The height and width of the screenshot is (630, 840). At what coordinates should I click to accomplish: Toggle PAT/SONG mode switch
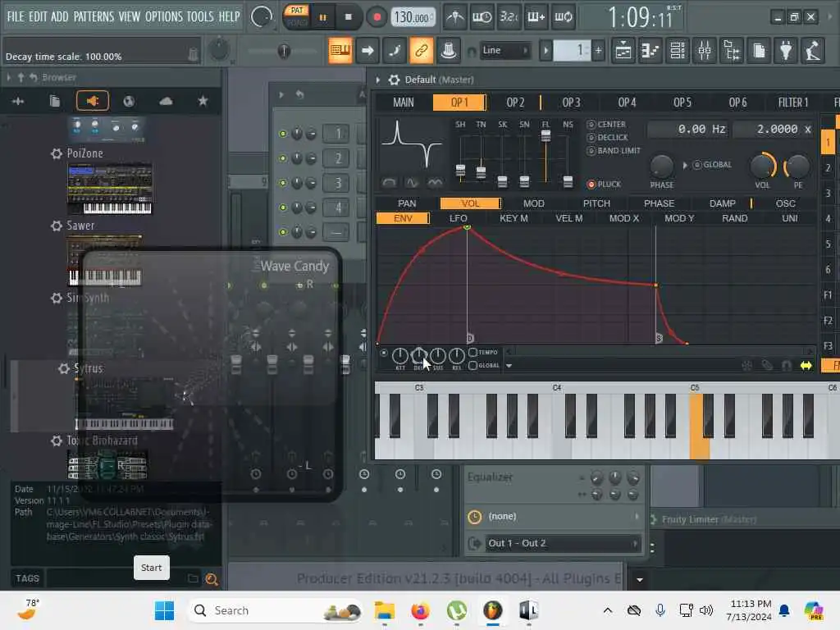click(x=297, y=16)
